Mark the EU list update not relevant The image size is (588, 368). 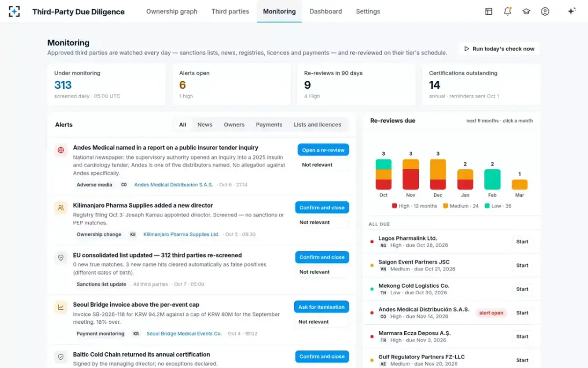tap(315, 272)
